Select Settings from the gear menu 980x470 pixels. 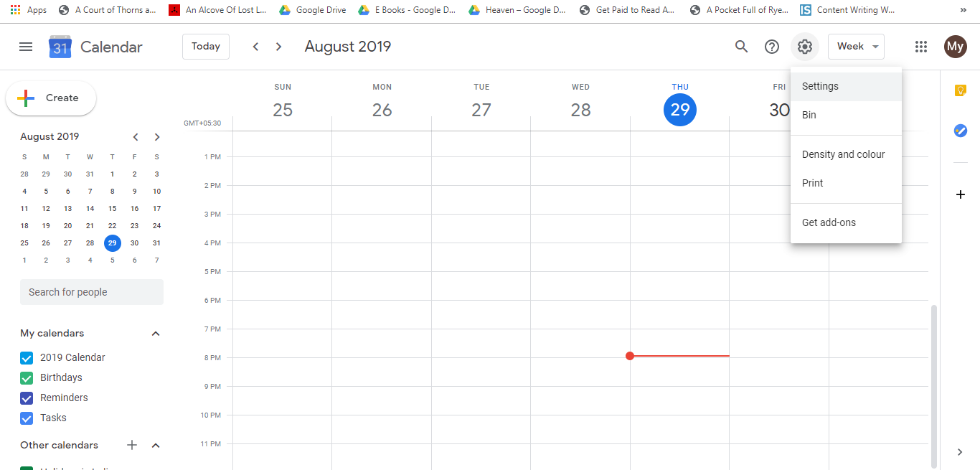[846, 86]
